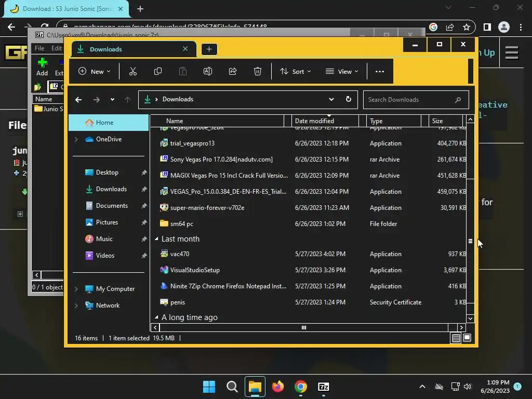The image size is (532, 399).
Task: Open Windows Start menu on taskbar
Action: point(209,387)
